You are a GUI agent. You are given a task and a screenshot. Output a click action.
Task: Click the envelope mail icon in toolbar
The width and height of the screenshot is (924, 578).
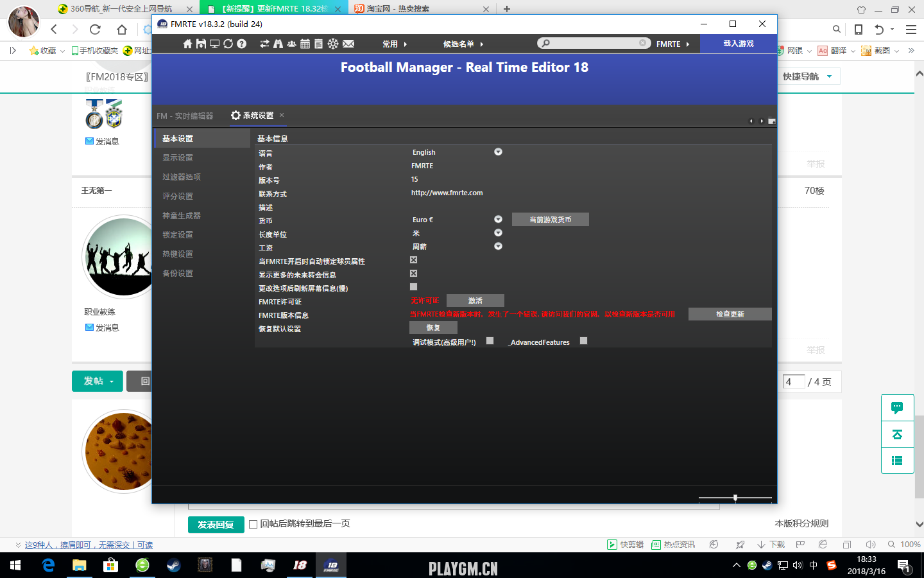tap(348, 44)
